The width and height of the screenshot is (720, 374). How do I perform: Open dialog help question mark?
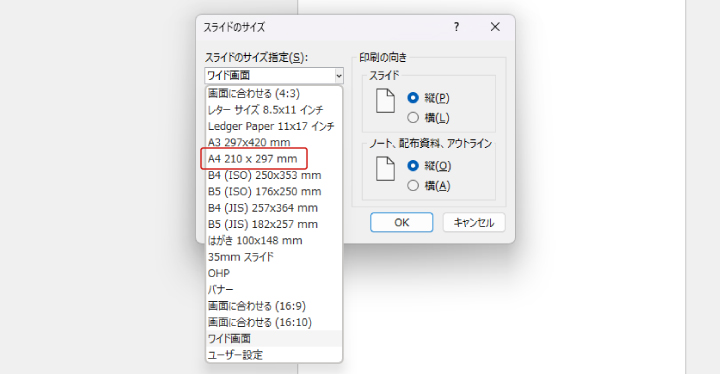point(456,27)
